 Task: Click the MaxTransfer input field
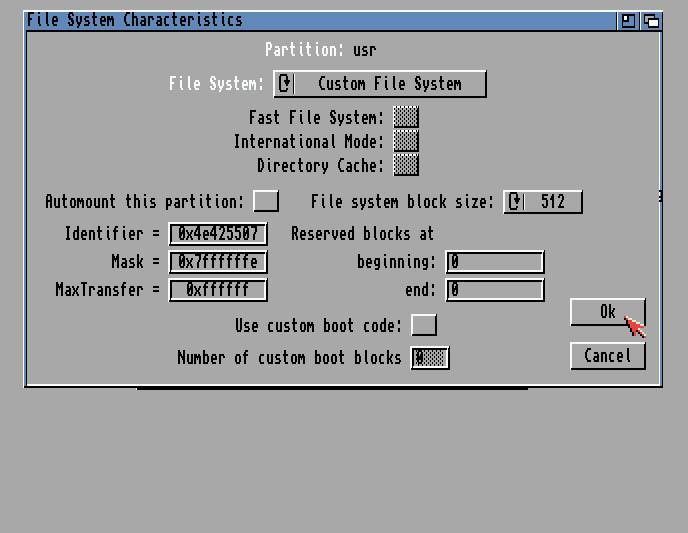point(218,290)
